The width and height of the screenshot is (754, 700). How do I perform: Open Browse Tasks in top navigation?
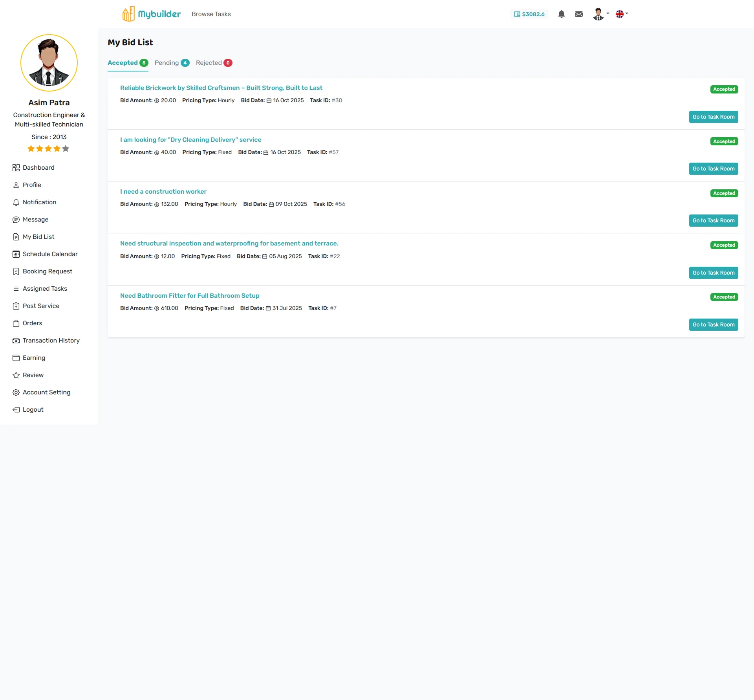pos(211,14)
